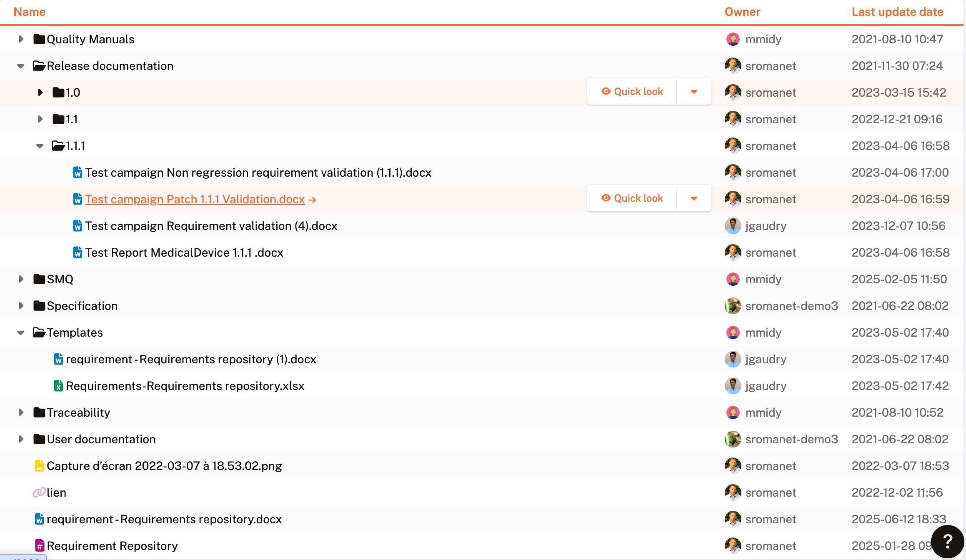Screen dimensions: 966x560
Task: Open dropdown beside Patch 1.1.1 Validation Quick look
Action: tap(694, 198)
